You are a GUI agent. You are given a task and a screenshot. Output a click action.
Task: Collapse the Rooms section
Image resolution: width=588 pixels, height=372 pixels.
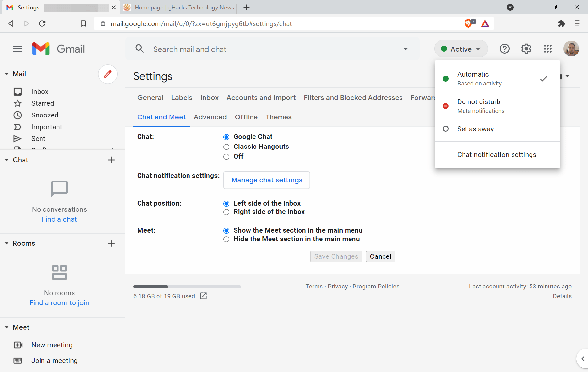(x=6, y=243)
